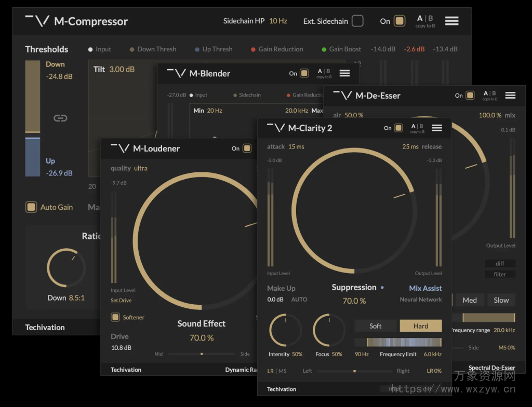This screenshot has height=407, width=532.
Task: Click the Left Right balance slider
Action: [x=354, y=371]
